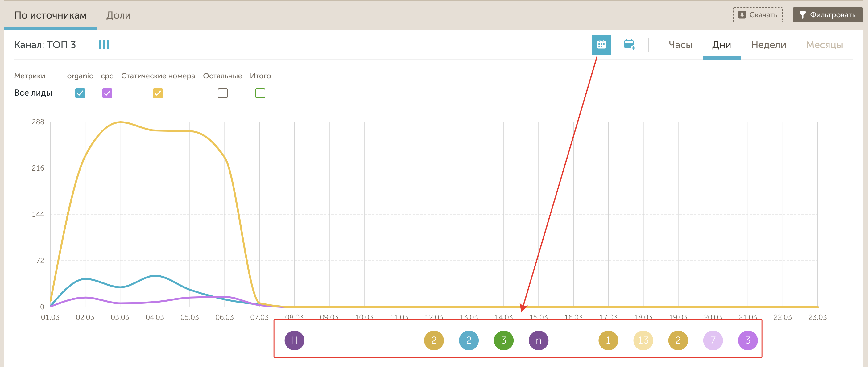Click the violet 3 marker at 21.03
Screen dimensions: 868x367
(x=748, y=340)
